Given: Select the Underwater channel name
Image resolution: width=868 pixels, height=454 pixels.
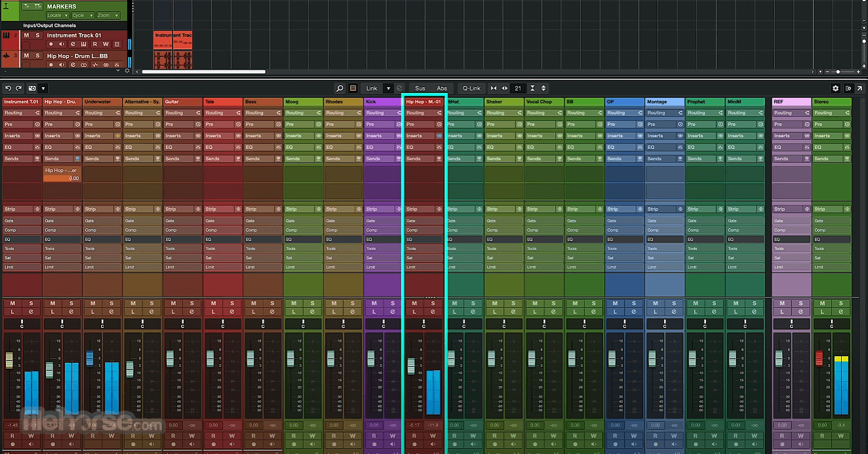Looking at the screenshot, I should click(x=102, y=102).
